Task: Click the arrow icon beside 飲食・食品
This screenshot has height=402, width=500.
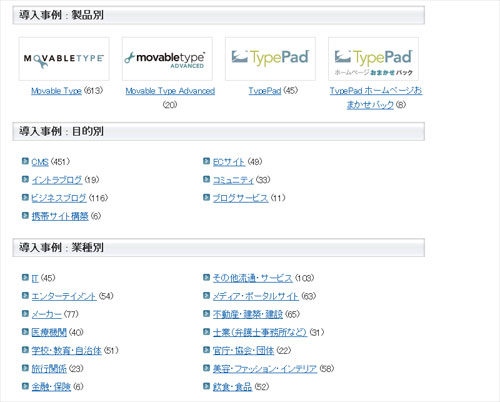Action: [206, 386]
